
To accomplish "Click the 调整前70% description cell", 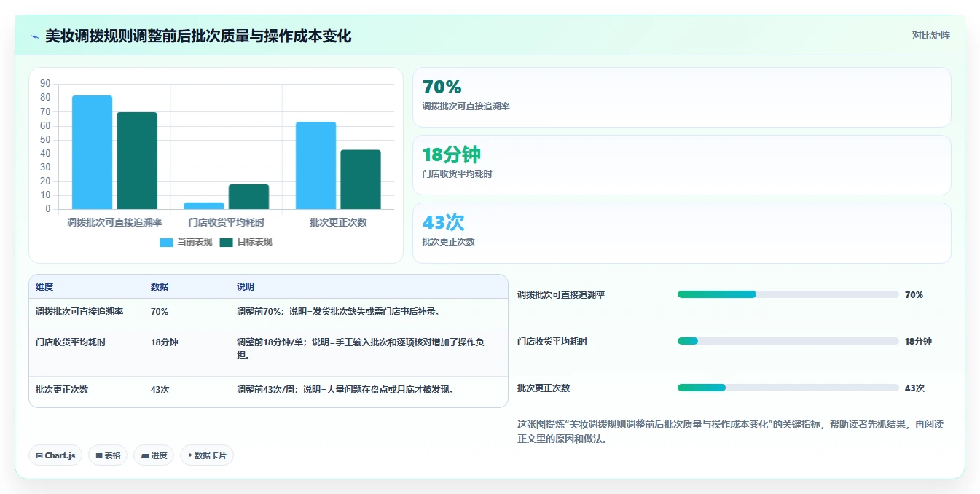I will coord(338,311).
